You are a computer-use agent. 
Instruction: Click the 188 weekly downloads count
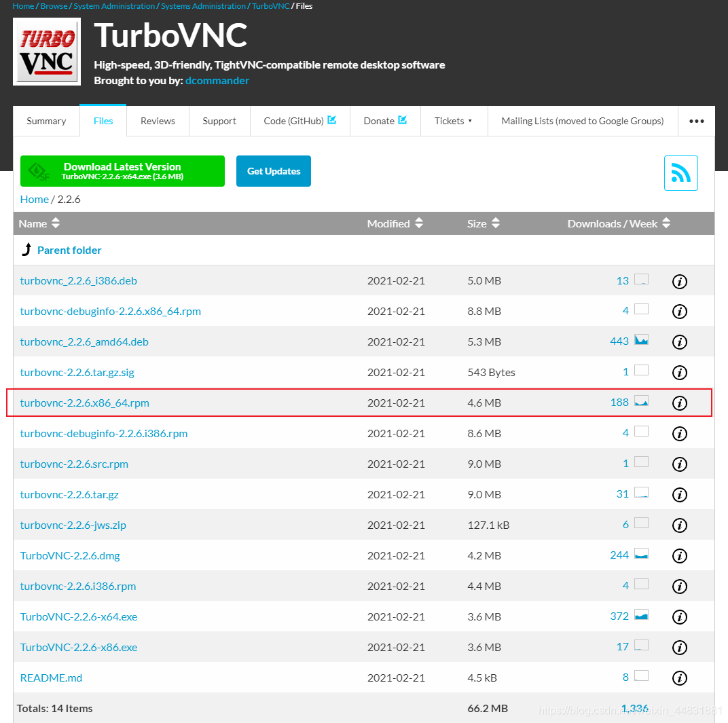[x=619, y=403]
